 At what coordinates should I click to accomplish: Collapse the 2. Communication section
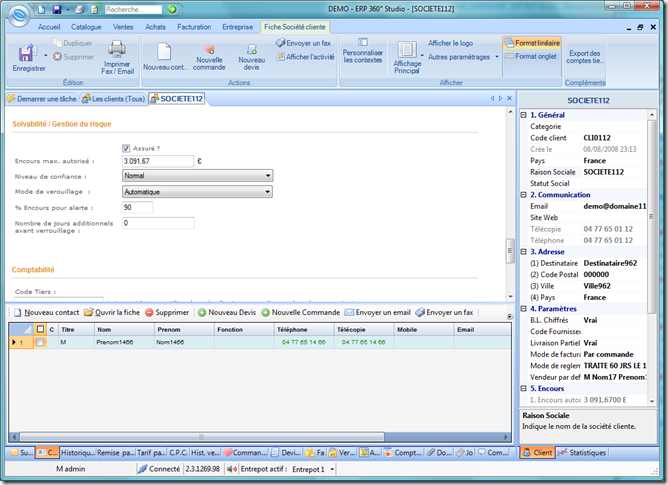(524, 195)
